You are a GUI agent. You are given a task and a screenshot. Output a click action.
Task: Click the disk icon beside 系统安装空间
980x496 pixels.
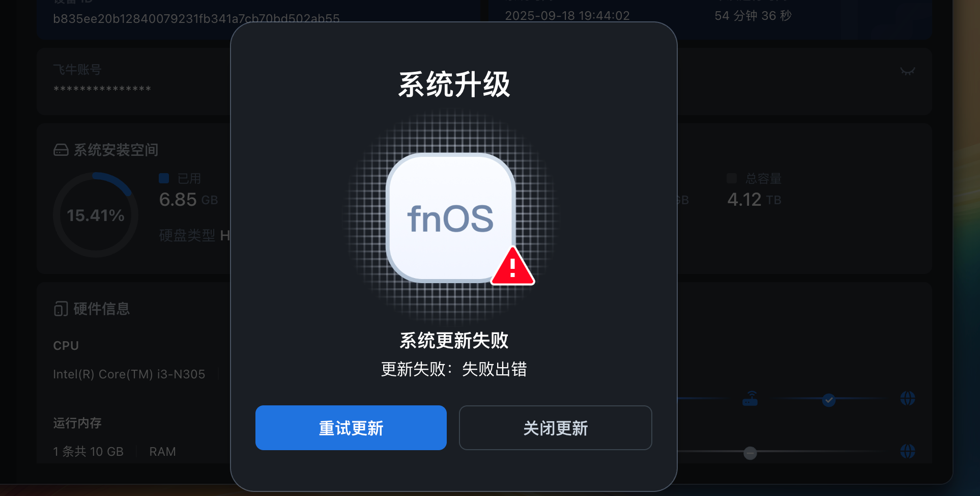(x=61, y=150)
